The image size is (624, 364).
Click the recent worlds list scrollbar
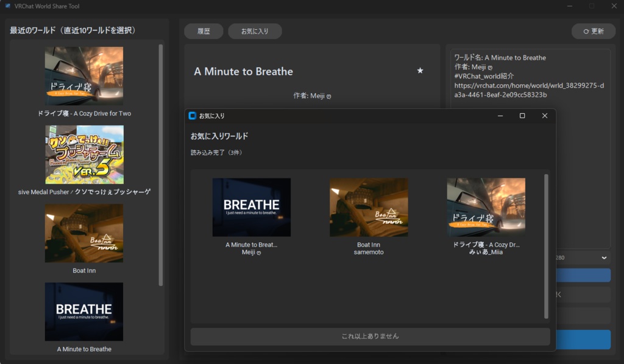(161, 165)
